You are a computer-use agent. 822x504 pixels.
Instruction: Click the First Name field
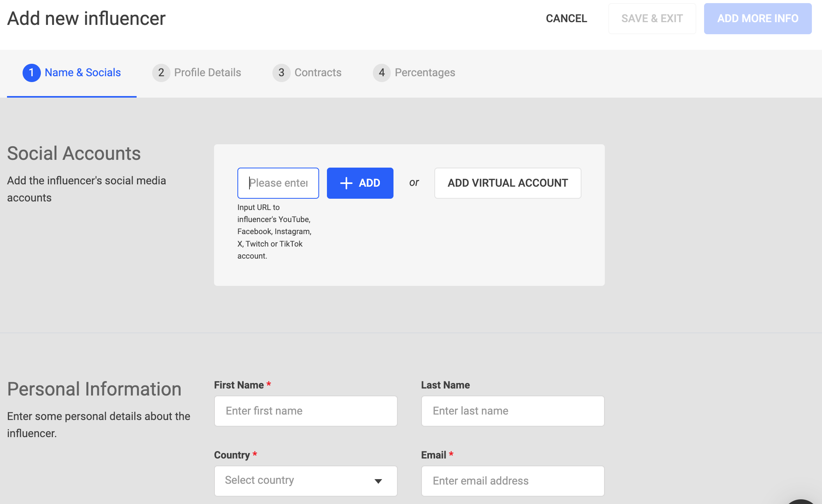[x=306, y=411]
